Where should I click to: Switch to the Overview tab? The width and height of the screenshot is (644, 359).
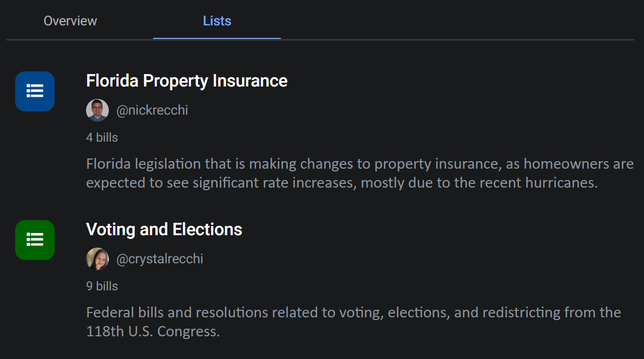(70, 21)
